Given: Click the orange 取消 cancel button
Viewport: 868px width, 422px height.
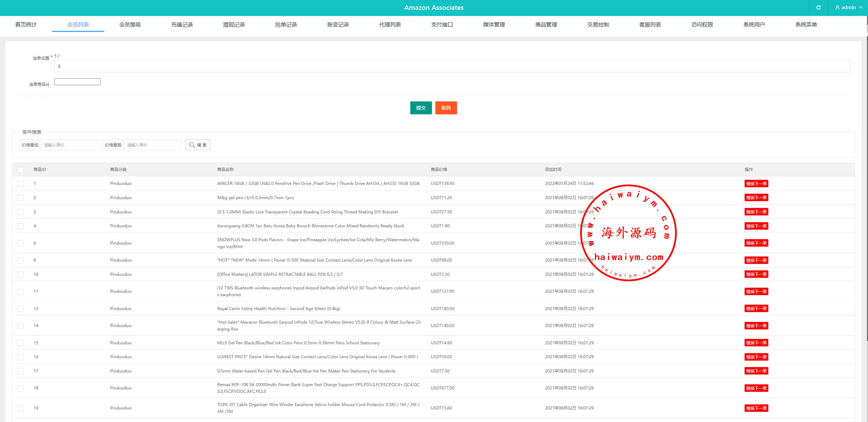Looking at the screenshot, I should [x=446, y=108].
